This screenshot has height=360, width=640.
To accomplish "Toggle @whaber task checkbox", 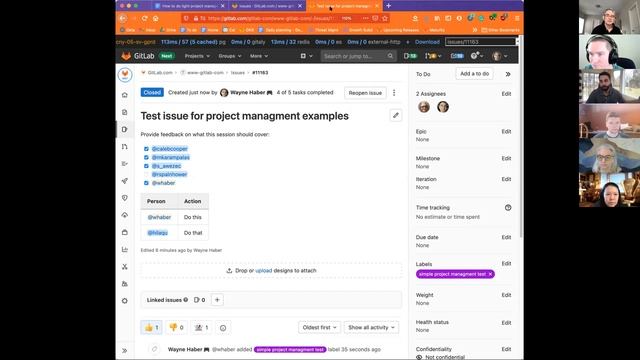I will [146, 183].
